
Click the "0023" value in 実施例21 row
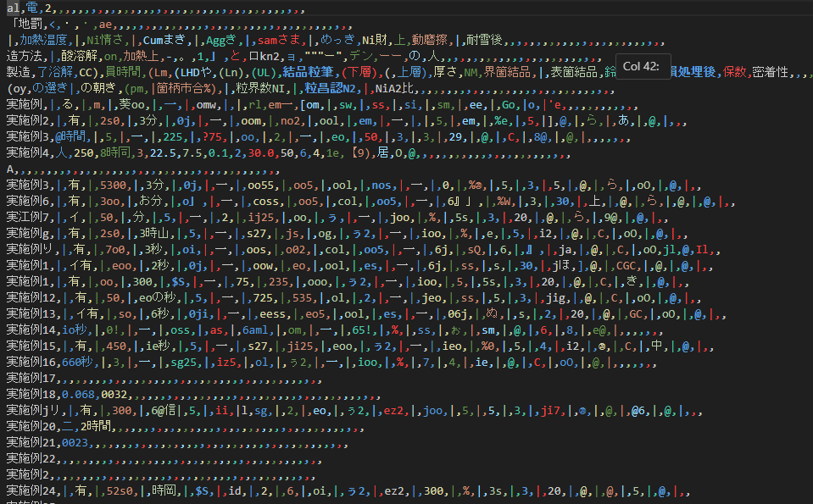75,443
